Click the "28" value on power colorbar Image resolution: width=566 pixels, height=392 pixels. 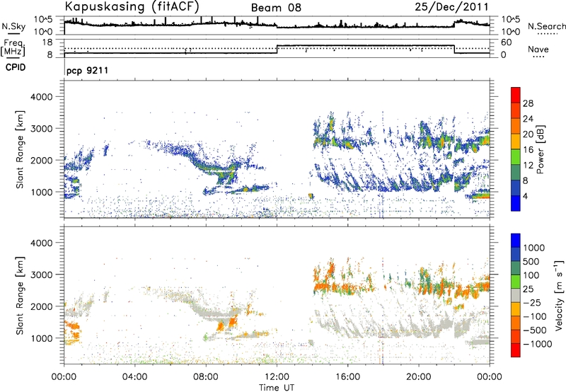528,103
